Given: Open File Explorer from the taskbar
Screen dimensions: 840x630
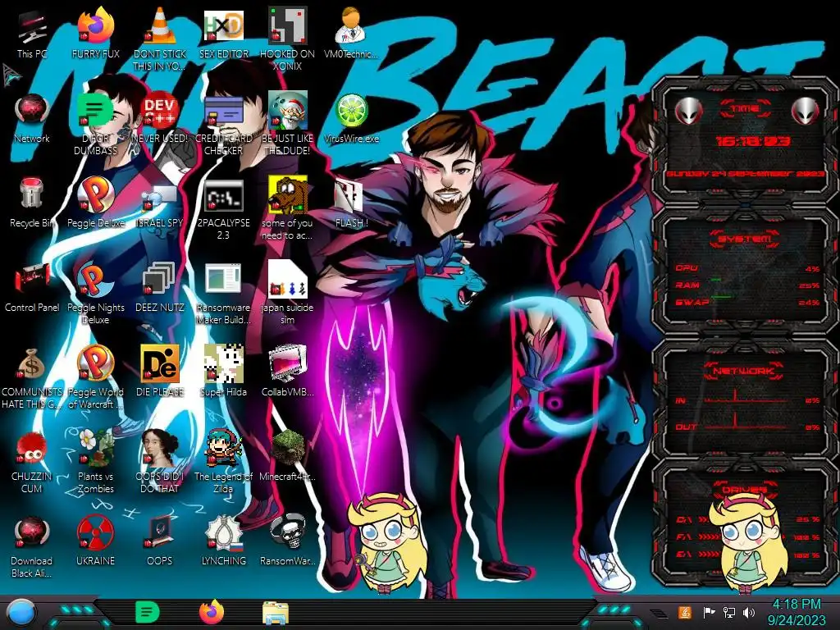Looking at the screenshot, I should click(276, 613).
